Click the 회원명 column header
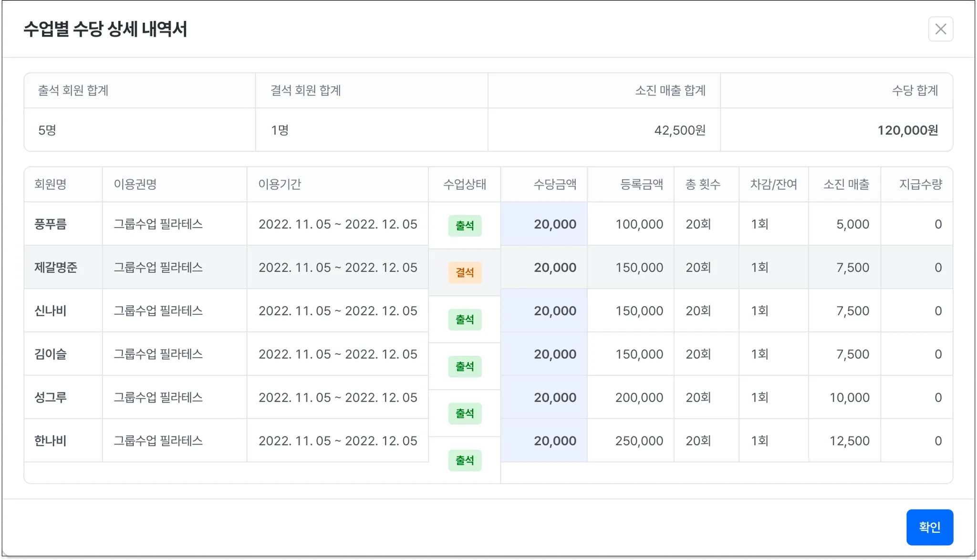The image size is (977, 560). point(51,185)
